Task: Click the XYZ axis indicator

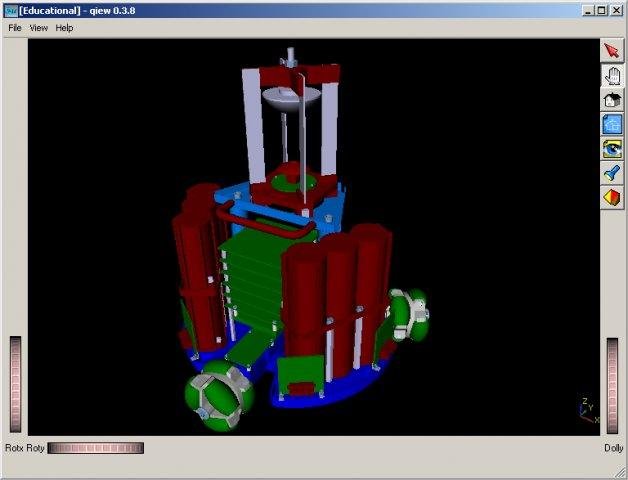Action: click(x=589, y=411)
